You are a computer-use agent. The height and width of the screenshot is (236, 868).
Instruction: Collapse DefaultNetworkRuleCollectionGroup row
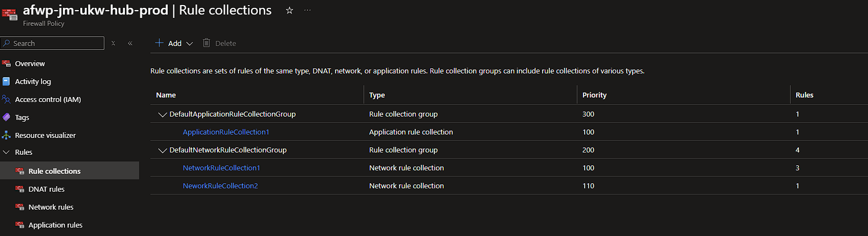click(x=163, y=150)
